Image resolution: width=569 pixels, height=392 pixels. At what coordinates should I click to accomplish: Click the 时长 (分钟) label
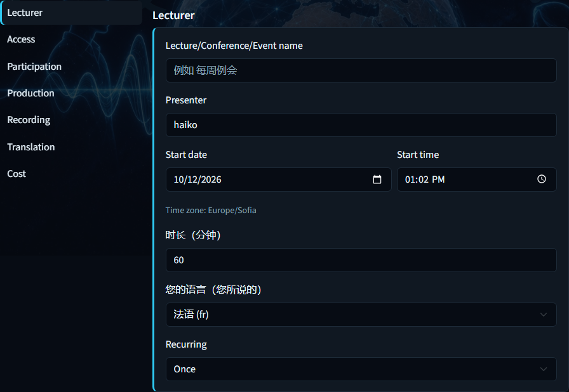click(193, 235)
